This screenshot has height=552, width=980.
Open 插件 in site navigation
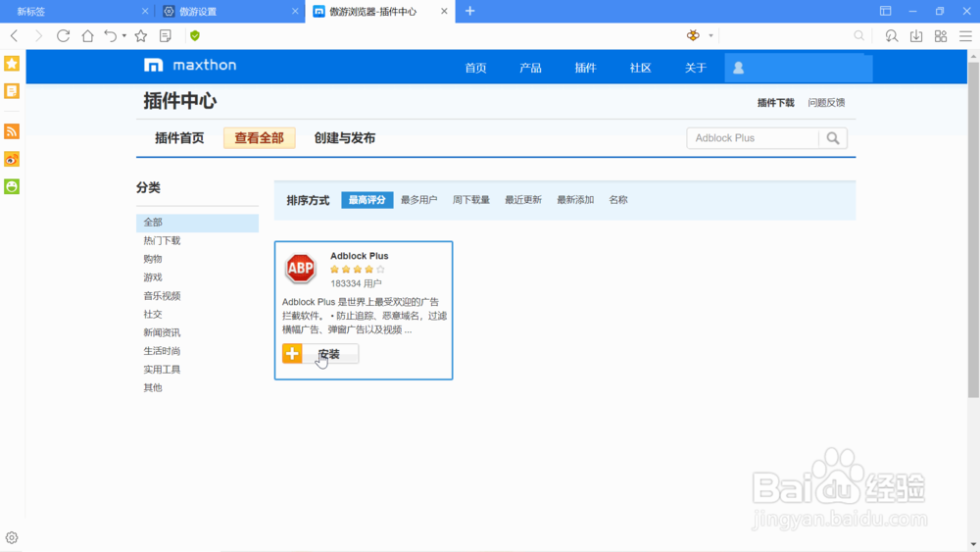point(586,68)
